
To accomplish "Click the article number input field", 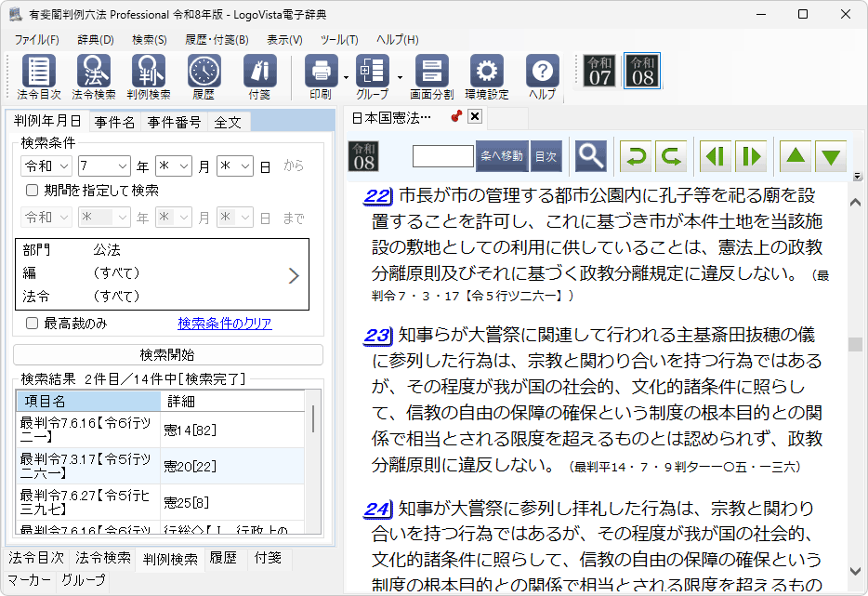I will click(443, 156).
